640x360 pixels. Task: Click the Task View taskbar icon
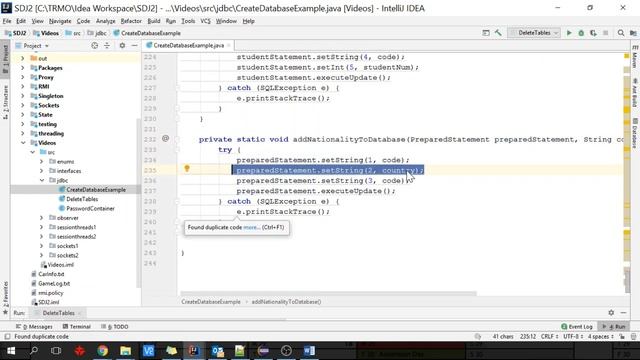[56, 351]
